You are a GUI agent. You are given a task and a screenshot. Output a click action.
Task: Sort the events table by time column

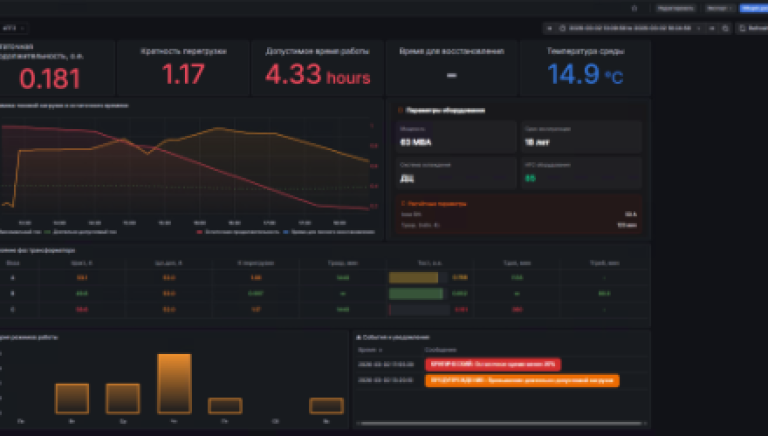[368, 350]
